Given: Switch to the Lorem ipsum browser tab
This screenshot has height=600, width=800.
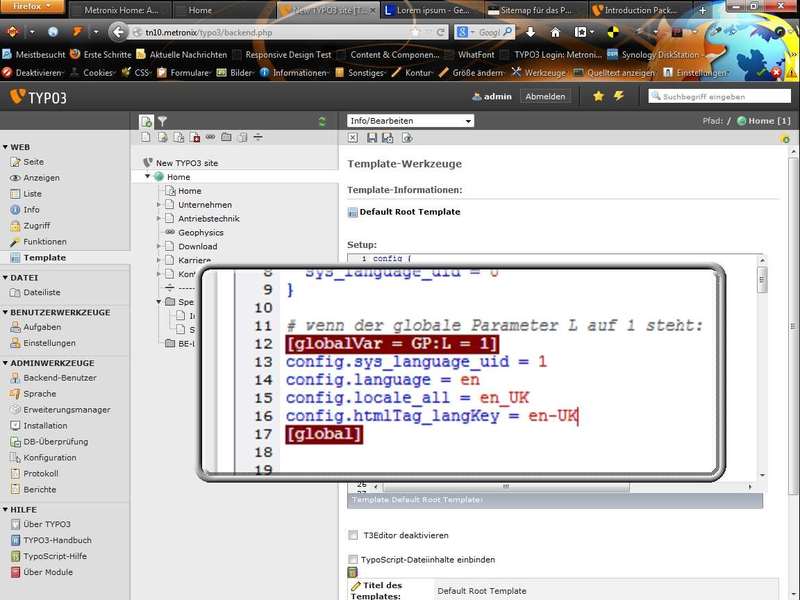Looking at the screenshot, I should click(430, 11).
